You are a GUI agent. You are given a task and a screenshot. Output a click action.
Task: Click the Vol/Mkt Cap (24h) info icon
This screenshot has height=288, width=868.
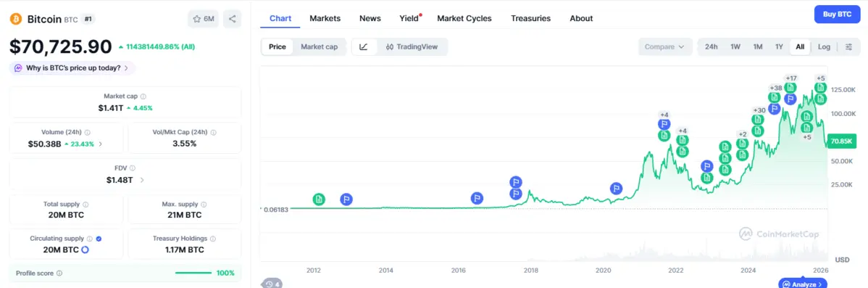(x=213, y=132)
